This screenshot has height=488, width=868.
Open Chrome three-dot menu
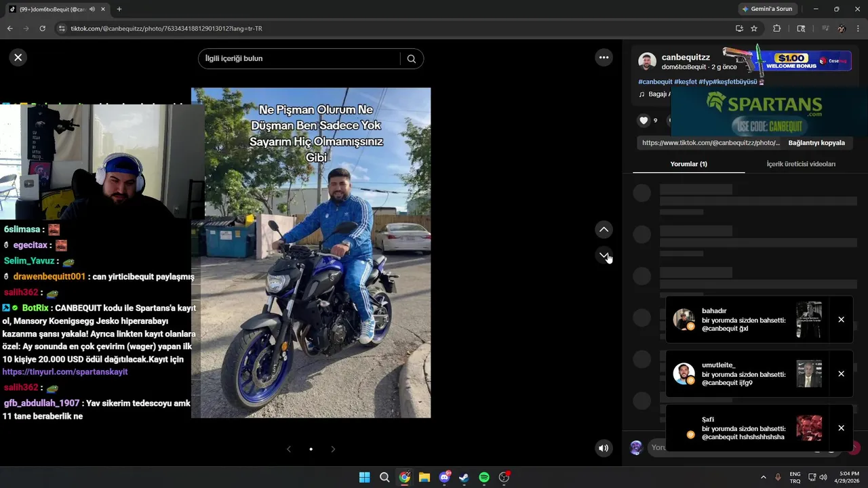[x=859, y=28]
